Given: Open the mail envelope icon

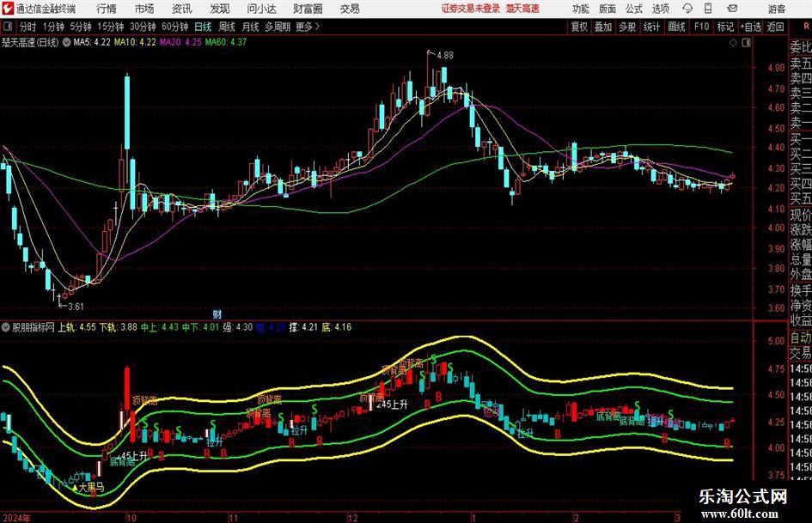Looking at the screenshot, I should 732,9.
